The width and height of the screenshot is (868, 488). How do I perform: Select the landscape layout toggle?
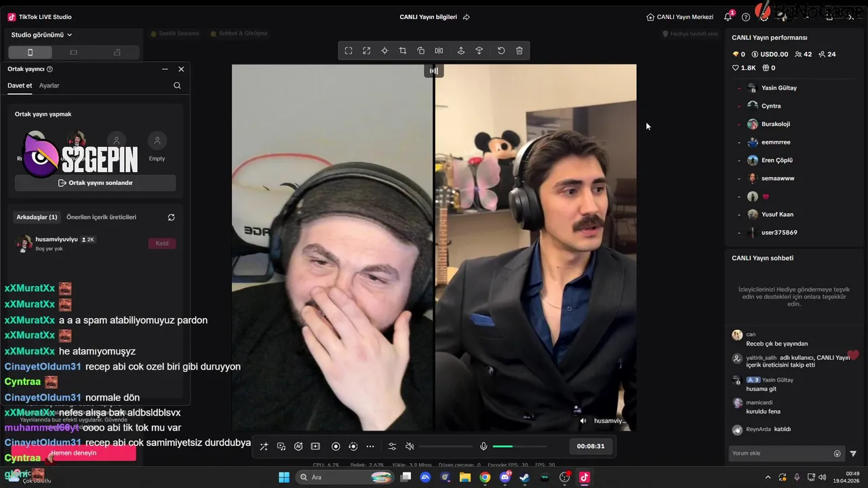point(74,52)
